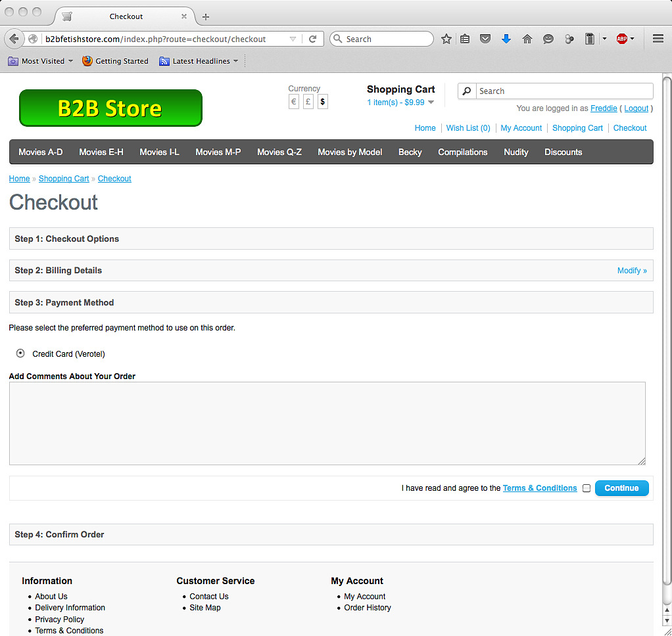The image size is (672, 636).
Task: Reload the page with the refresh icon
Action: 313,39
